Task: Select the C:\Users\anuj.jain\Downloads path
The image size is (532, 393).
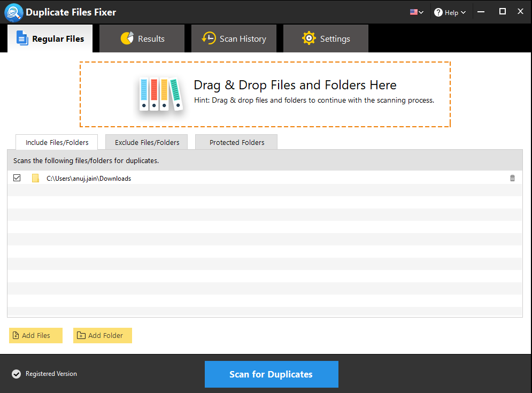Action: (89, 179)
